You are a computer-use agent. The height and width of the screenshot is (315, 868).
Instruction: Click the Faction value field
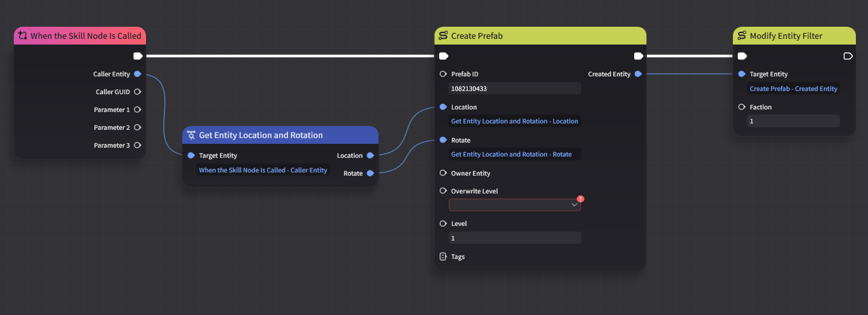point(793,121)
